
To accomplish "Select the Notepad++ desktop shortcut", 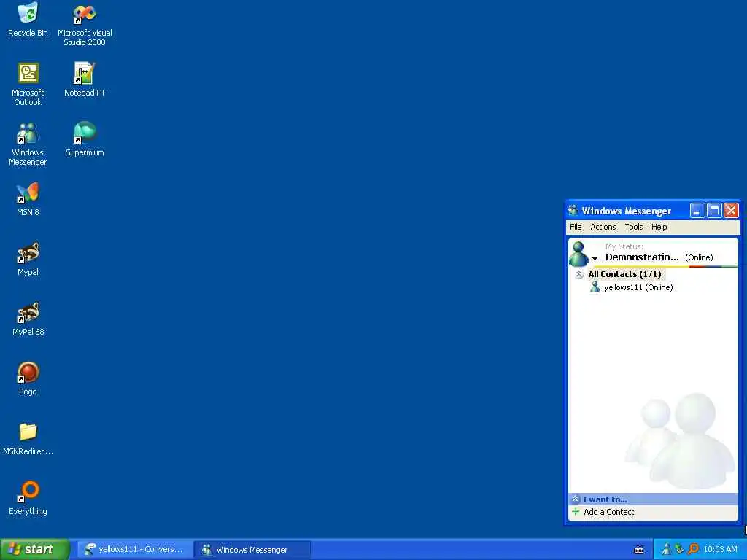I will 85,79.
